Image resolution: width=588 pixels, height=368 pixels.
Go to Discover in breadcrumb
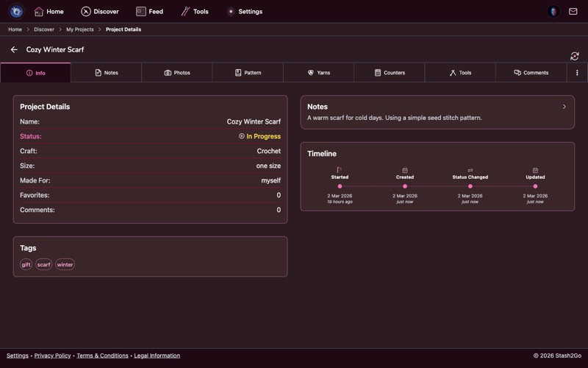(44, 29)
